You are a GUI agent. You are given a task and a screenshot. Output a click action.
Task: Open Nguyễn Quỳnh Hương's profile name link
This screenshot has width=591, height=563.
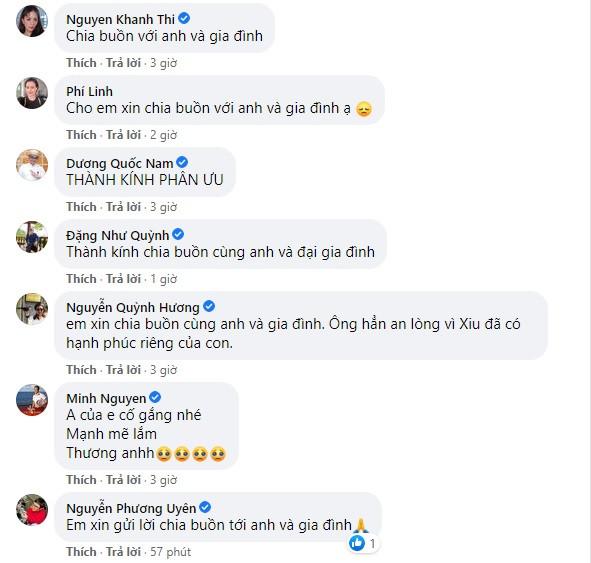(133, 308)
